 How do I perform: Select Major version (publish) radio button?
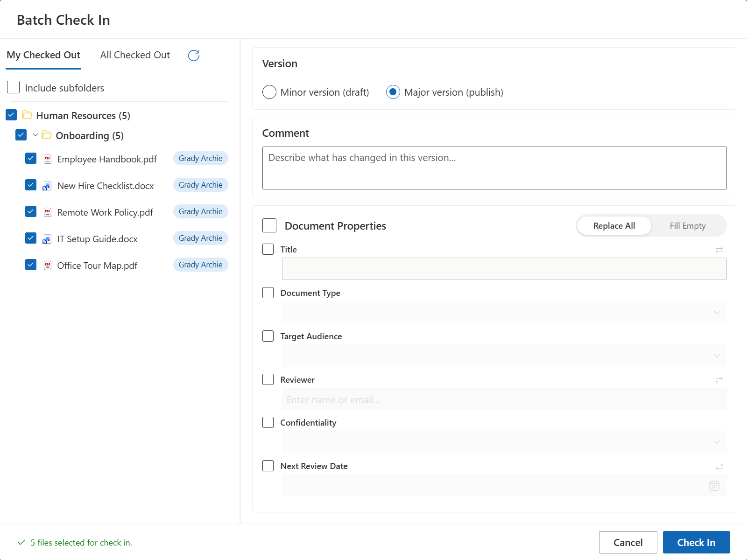[393, 92]
